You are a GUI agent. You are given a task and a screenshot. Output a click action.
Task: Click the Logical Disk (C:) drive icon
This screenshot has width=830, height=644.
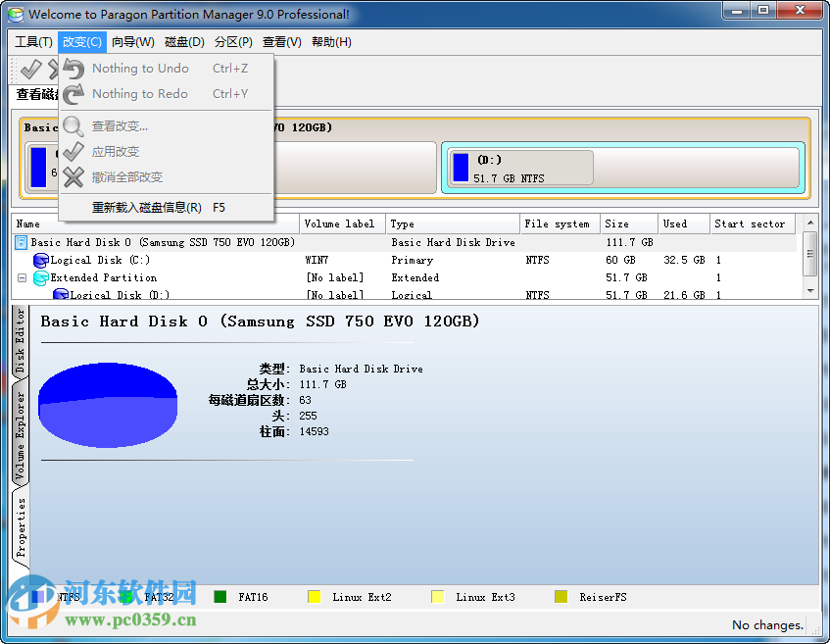[40, 260]
